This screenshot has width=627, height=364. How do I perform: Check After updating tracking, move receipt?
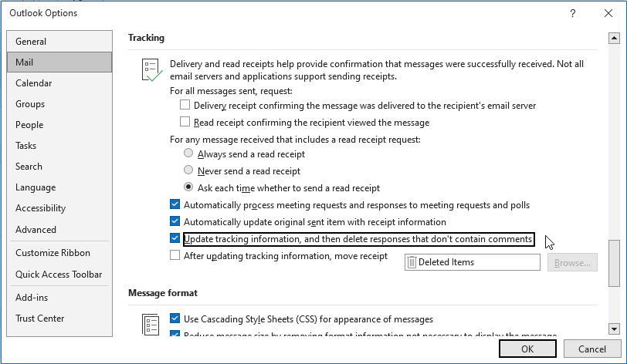(x=175, y=255)
